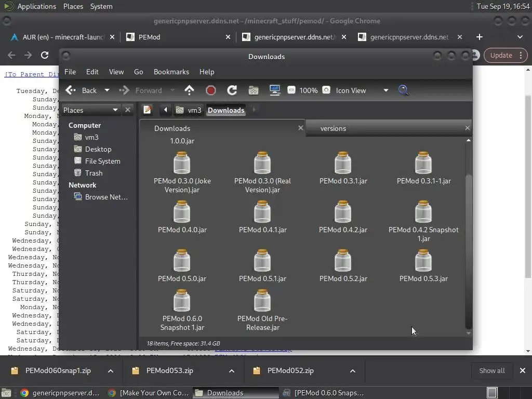The image size is (532, 399).
Task: Stop loading with the red stop icon
Action: click(211, 90)
